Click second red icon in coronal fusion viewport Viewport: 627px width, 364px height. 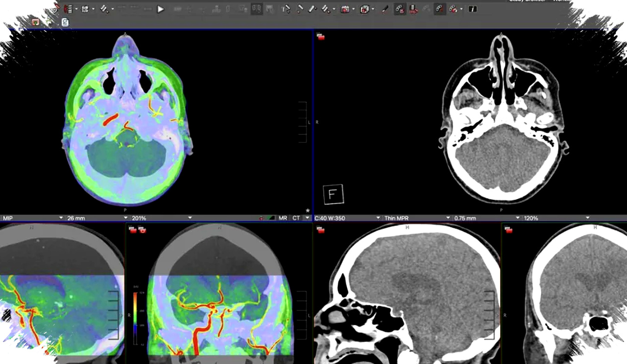[x=142, y=229]
